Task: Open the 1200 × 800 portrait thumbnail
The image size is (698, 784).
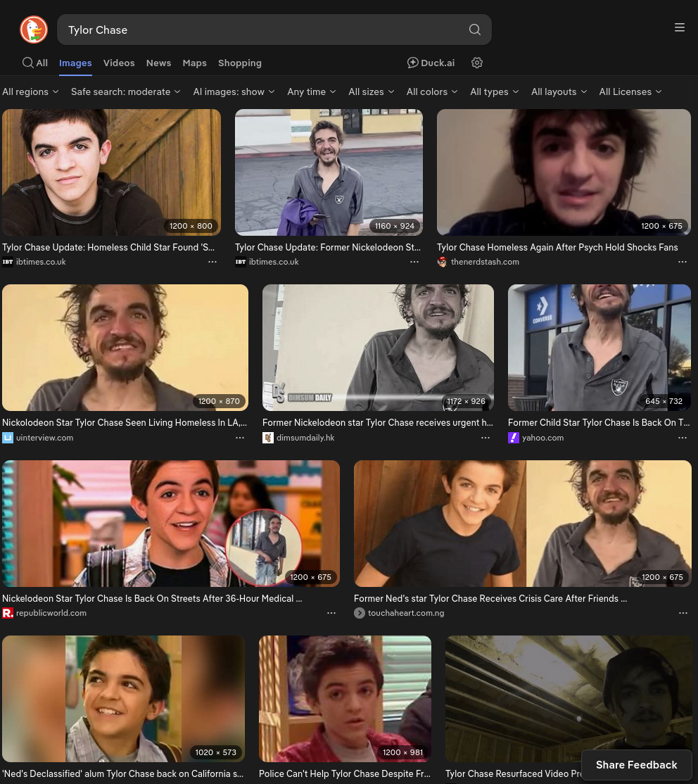Action: 111,172
